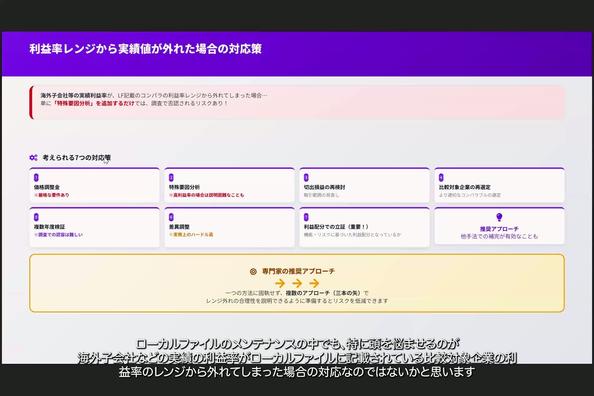The image size is (594, 396).
Task: Click the gears icon beside 考えられる7つの対応策
Action: click(x=33, y=157)
